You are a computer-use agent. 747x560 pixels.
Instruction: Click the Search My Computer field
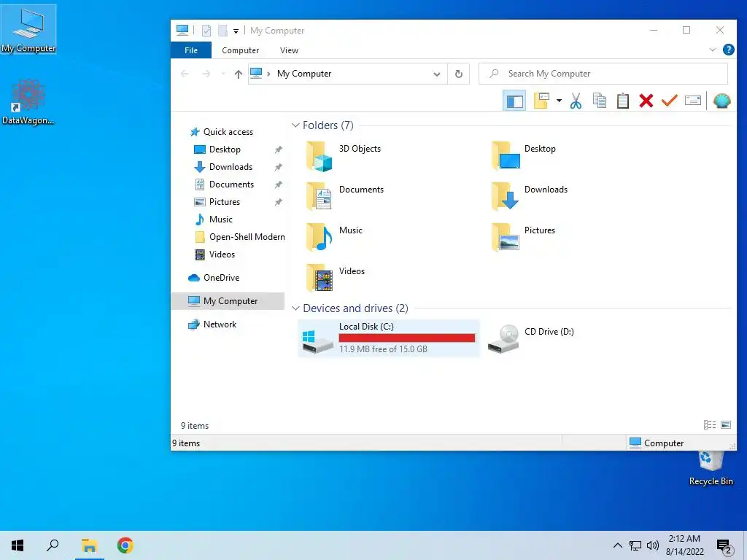coord(603,74)
